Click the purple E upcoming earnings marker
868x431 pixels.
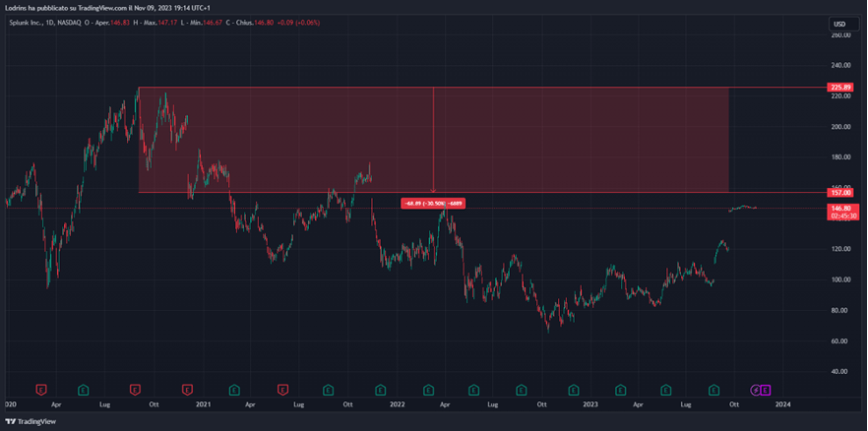coord(766,390)
